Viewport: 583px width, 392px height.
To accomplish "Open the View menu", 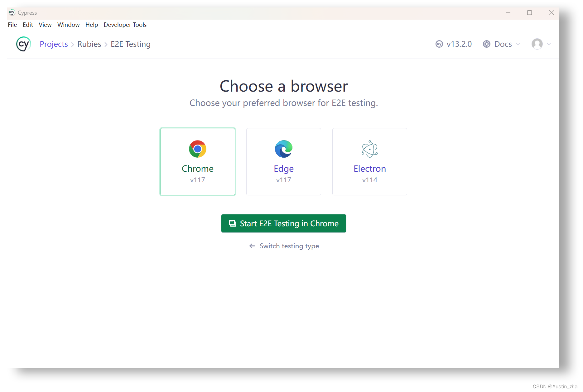I will (45, 25).
